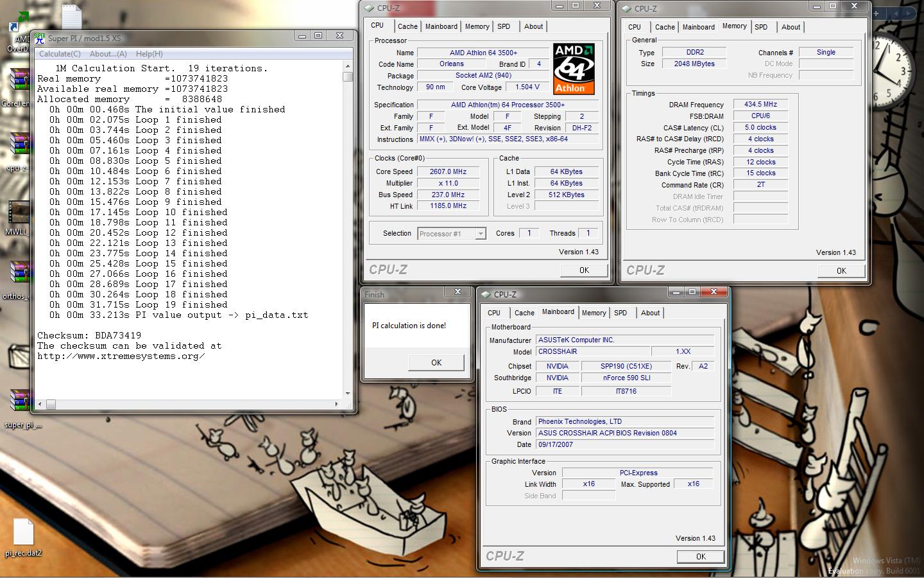The width and height of the screenshot is (924, 578).
Task: Switch to SPD tab in processor CPU-Z window
Action: click(504, 26)
